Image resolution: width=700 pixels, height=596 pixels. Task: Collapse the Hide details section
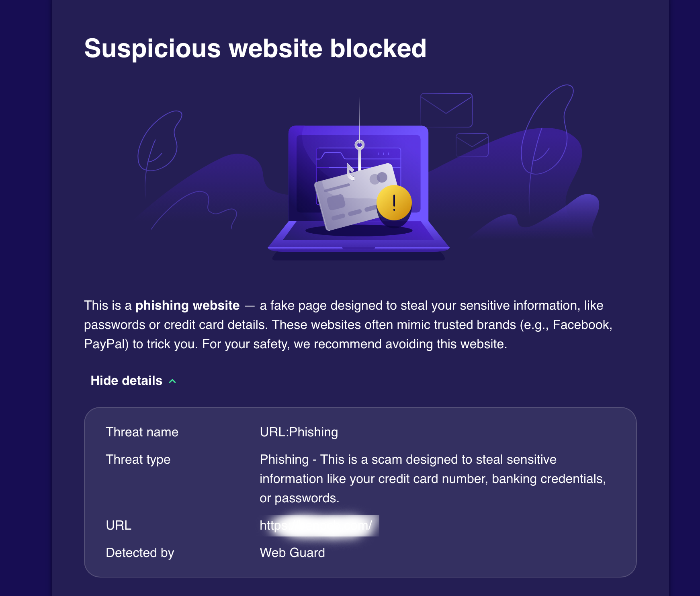coord(127,380)
